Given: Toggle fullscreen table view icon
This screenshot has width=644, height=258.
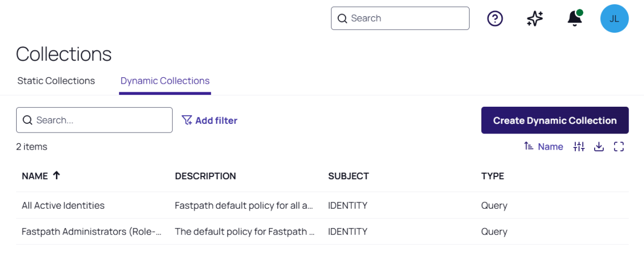Looking at the screenshot, I should [x=619, y=146].
